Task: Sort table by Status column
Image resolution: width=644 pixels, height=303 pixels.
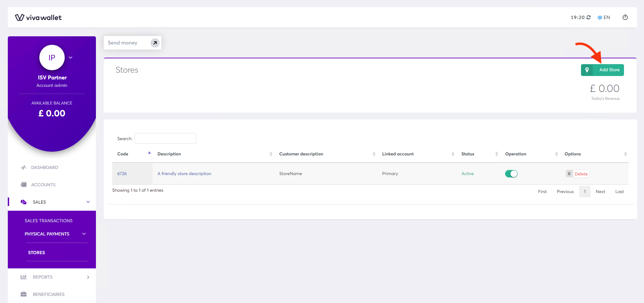Action: click(x=478, y=154)
